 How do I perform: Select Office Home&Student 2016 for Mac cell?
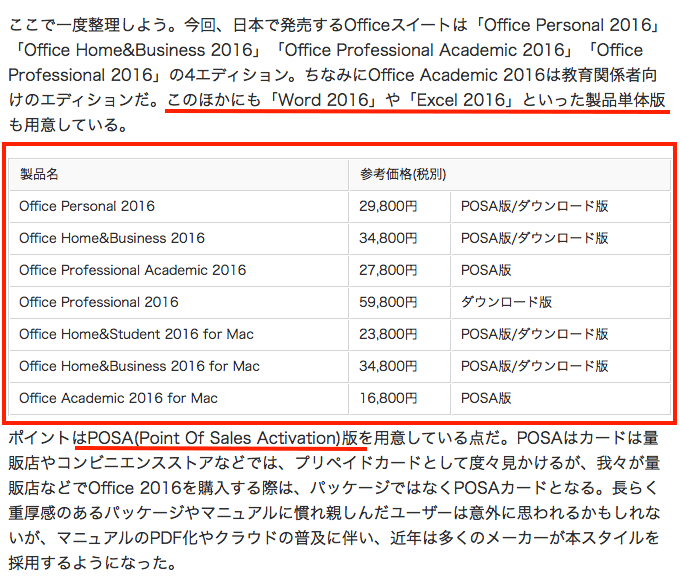click(x=179, y=334)
